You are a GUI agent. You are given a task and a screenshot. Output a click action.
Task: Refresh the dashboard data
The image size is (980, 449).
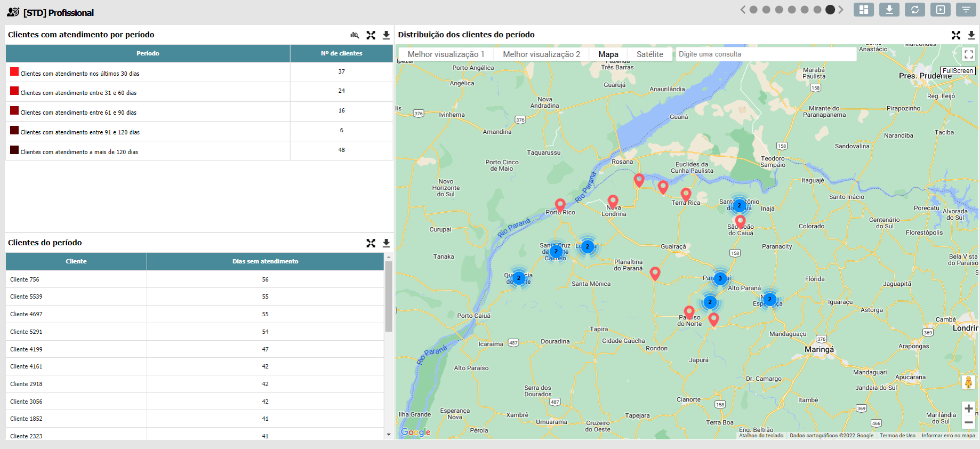(914, 10)
